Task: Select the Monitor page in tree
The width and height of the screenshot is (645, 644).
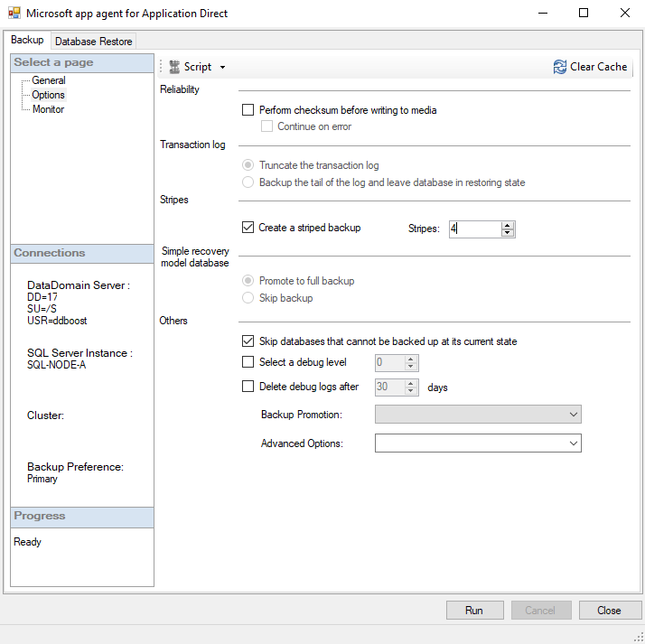Action: click(x=48, y=109)
